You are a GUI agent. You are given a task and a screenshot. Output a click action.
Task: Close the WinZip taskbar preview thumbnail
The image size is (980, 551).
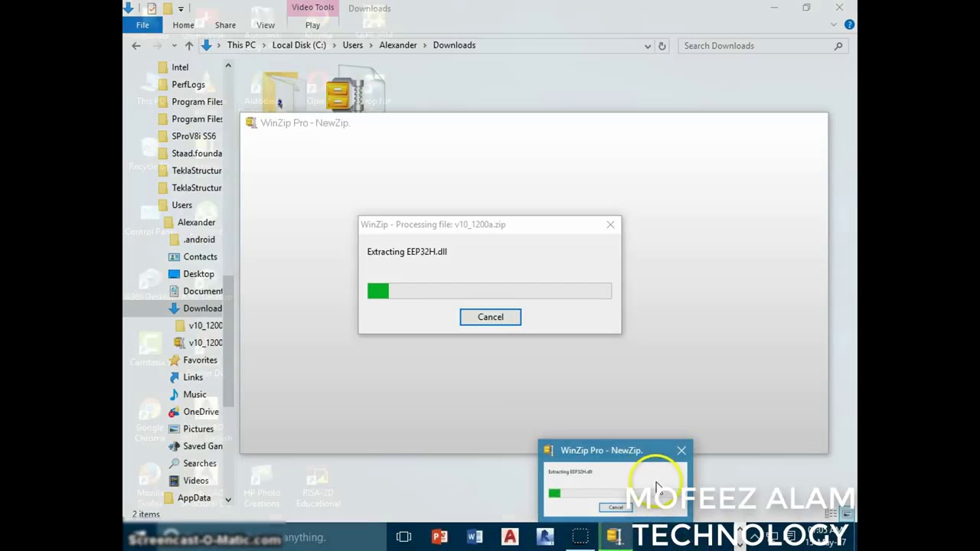click(681, 450)
